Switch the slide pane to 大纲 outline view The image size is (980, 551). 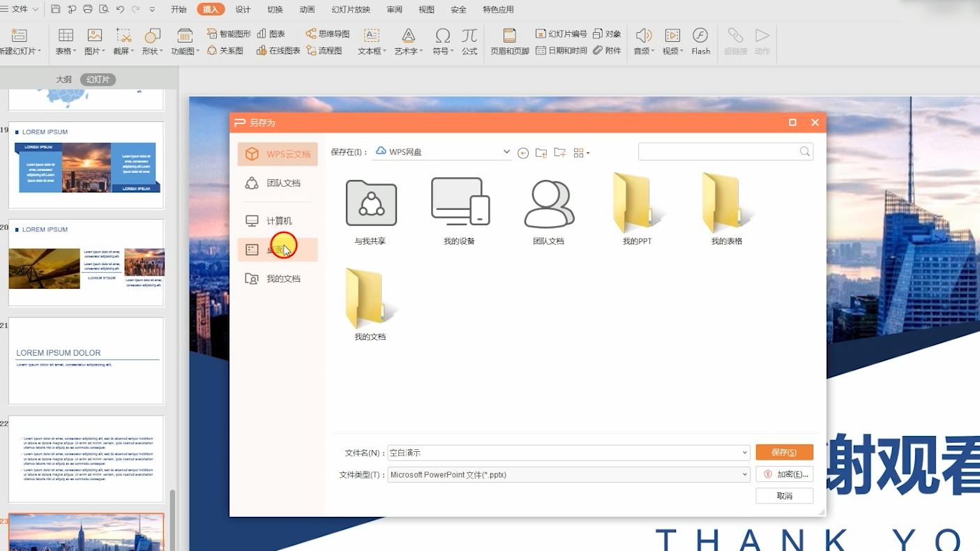click(x=63, y=79)
